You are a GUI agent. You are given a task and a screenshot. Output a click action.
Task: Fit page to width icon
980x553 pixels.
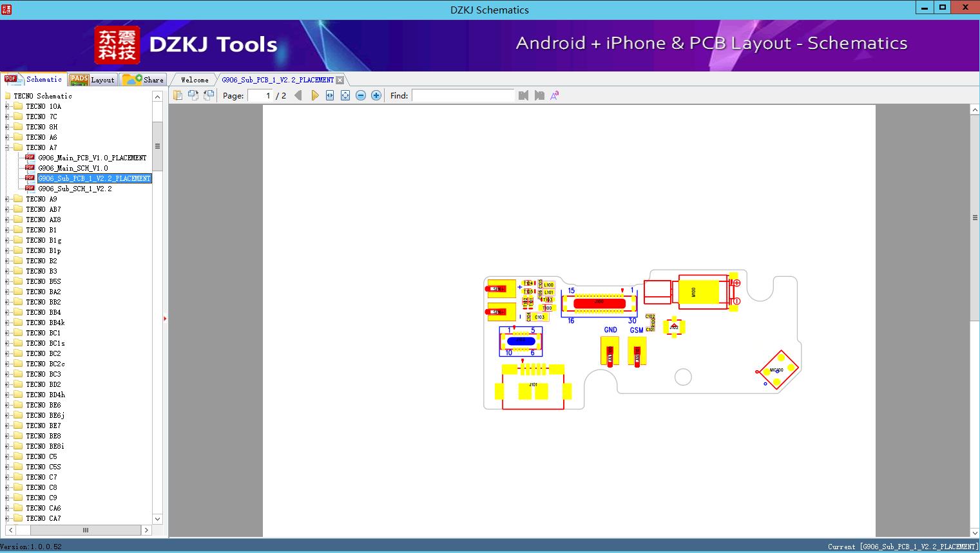330,95
